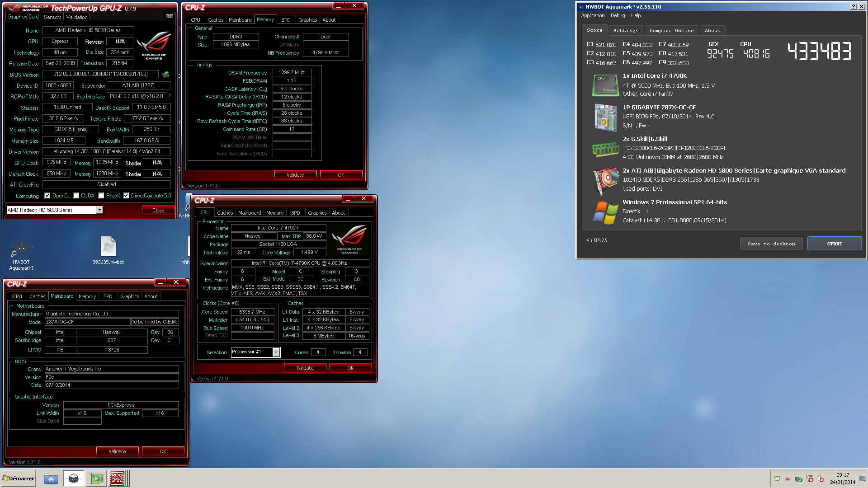This screenshot has width=868, height=488.
Task: Toggle the OpenCL checkbox
Action: [47, 196]
